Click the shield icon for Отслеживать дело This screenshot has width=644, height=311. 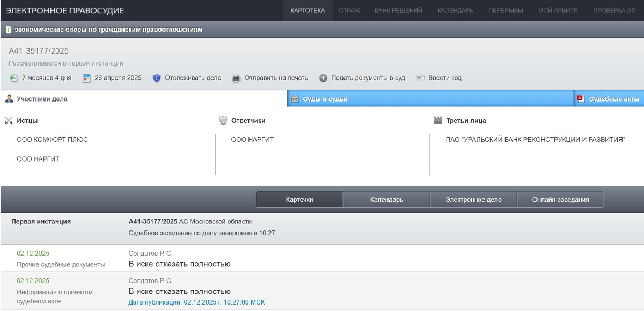pos(157,78)
